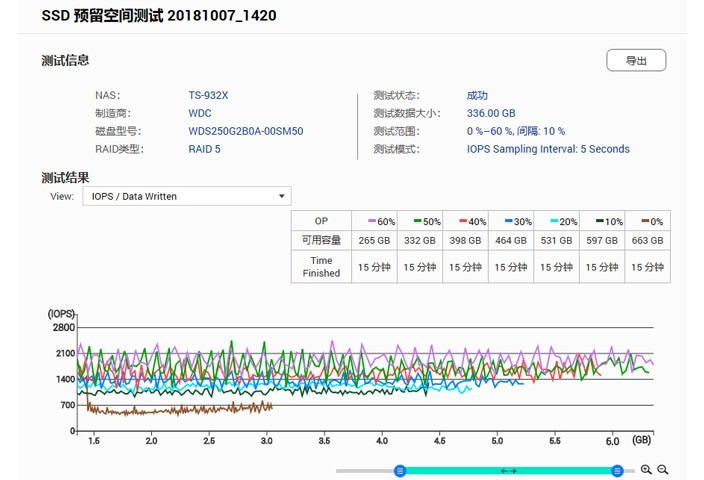704x480 pixels.
Task: Click the grey track left of range slider
Action: pyautogui.click(x=365, y=471)
